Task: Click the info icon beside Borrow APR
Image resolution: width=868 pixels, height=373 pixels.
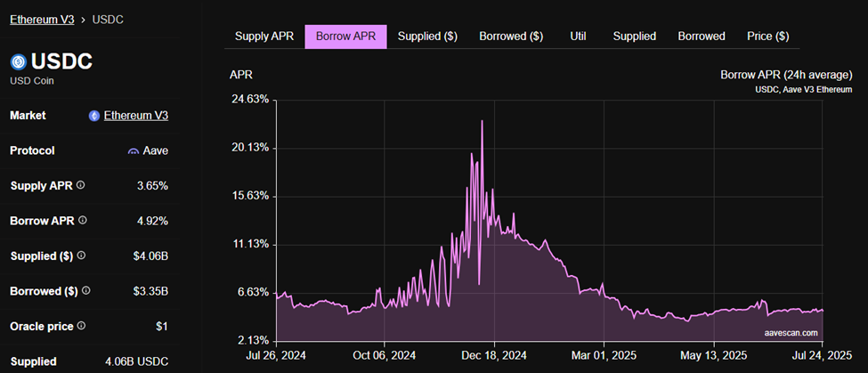Action: click(83, 220)
